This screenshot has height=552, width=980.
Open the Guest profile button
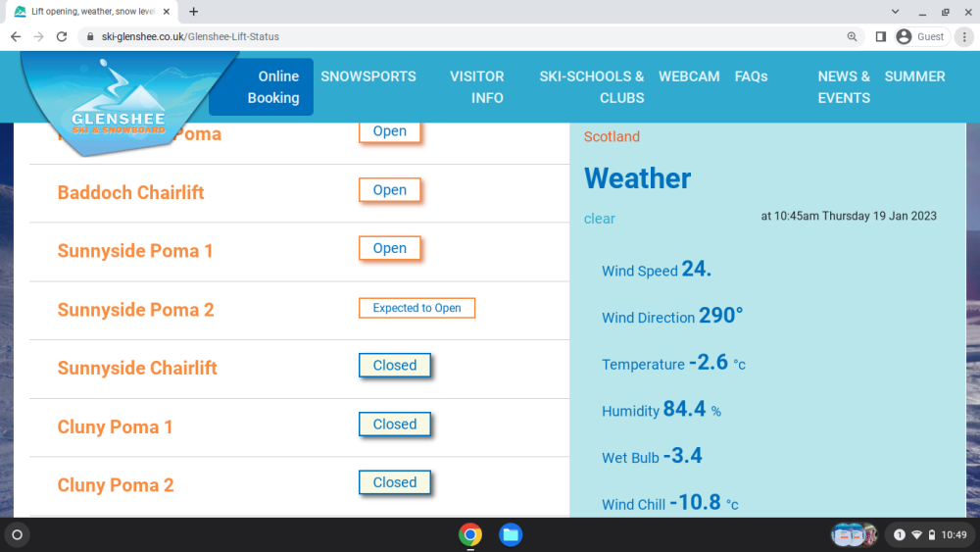[x=920, y=37]
